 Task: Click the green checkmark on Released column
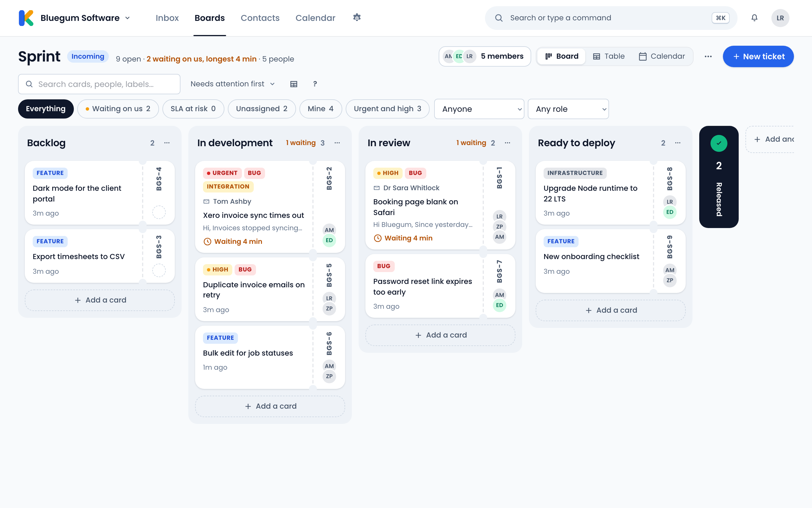pyautogui.click(x=719, y=143)
